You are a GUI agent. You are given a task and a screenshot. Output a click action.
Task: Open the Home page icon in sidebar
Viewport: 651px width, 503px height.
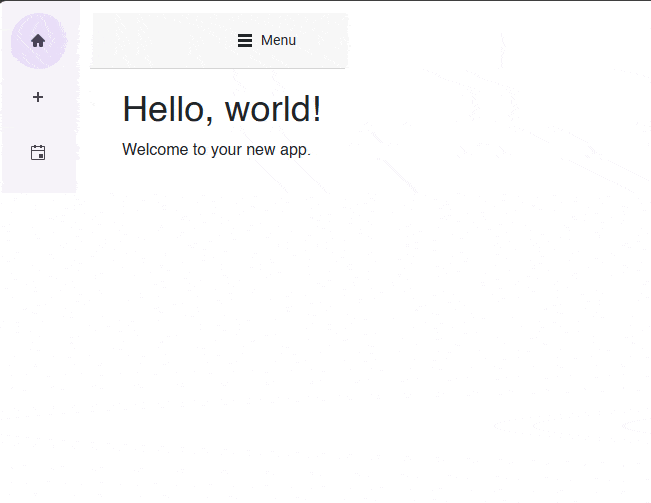[x=38, y=41]
